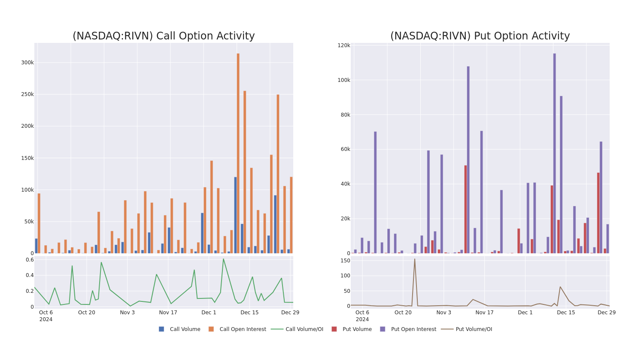Click Nov 3 date under call chart

[x=128, y=313]
